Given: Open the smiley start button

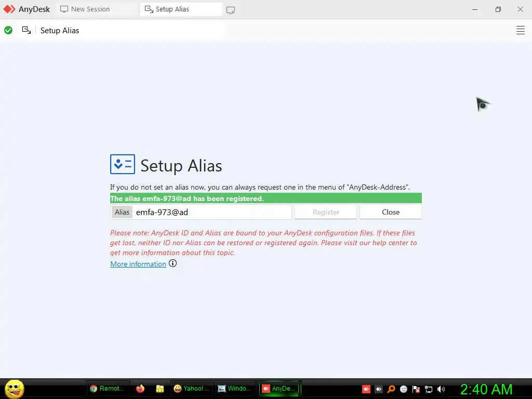Looking at the screenshot, I should tap(14, 389).
